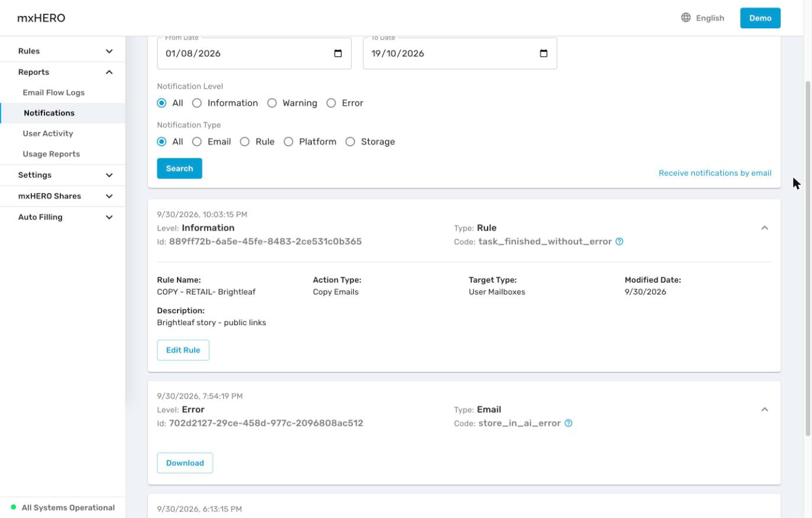Open From Date calendar picker icon

tap(338, 53)
